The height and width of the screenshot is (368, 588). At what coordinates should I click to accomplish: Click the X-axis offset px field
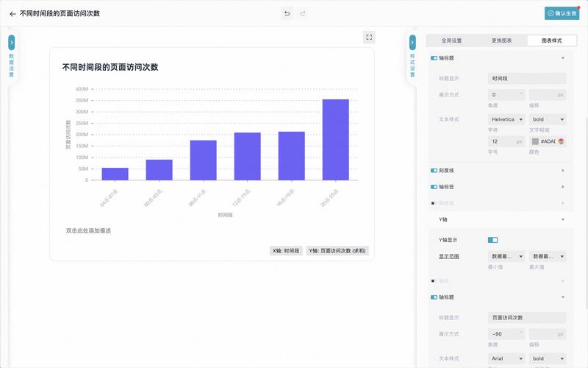click(x=548, y=95)
